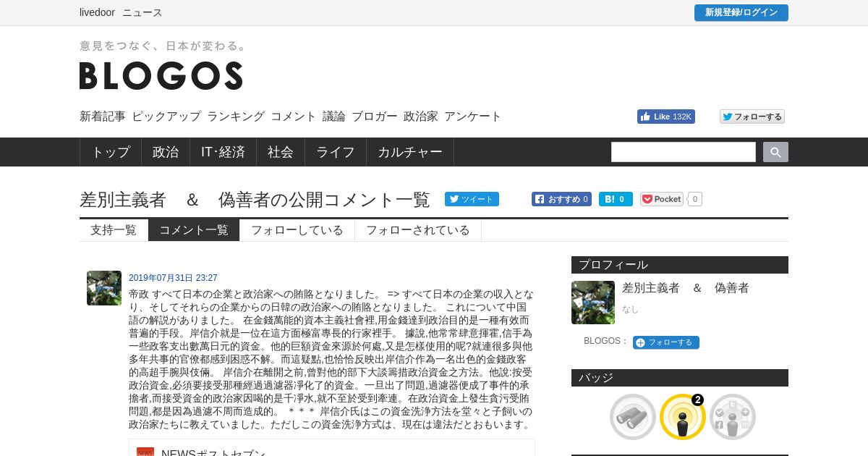Click the binoculars badge icon
Viewport: 868px width, 456px height.
pos(633,417)
